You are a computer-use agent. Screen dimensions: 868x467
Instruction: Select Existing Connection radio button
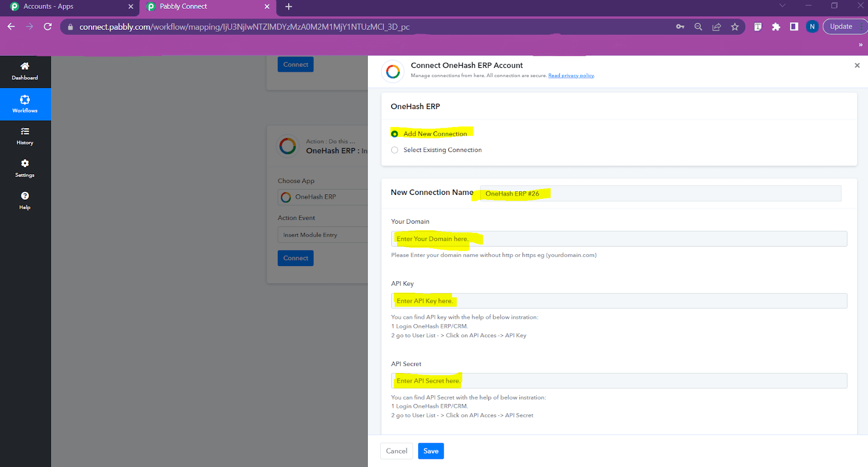point(394,150)
